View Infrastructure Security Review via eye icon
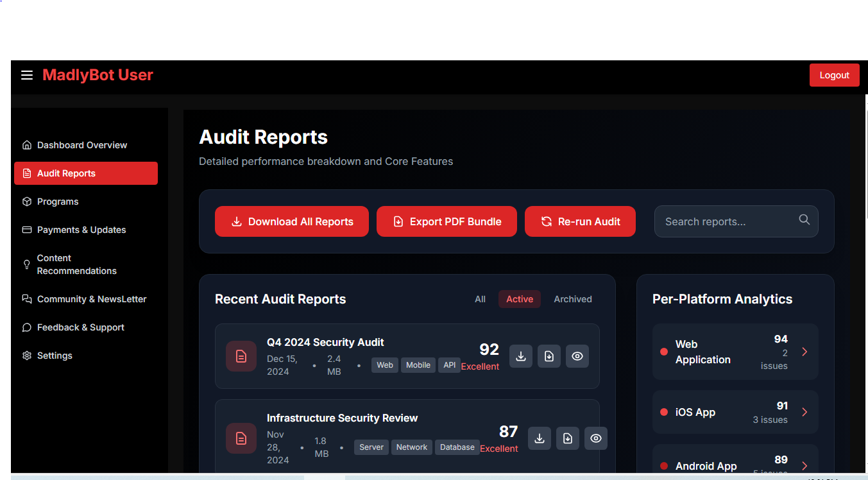 pos(596,438)
